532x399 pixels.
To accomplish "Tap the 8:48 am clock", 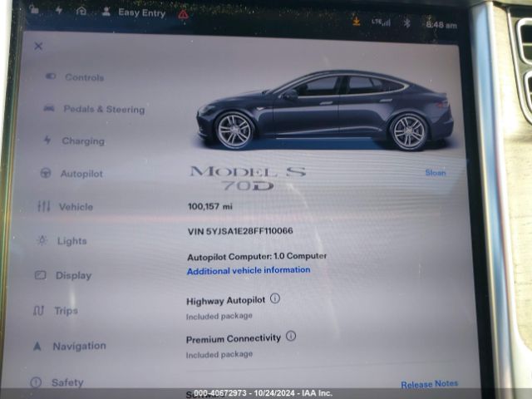I will [441, 25].
